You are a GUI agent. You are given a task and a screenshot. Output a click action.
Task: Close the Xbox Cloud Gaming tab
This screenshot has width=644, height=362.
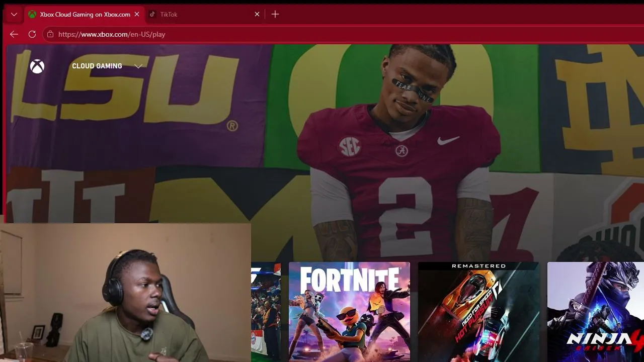pos(137,15)
